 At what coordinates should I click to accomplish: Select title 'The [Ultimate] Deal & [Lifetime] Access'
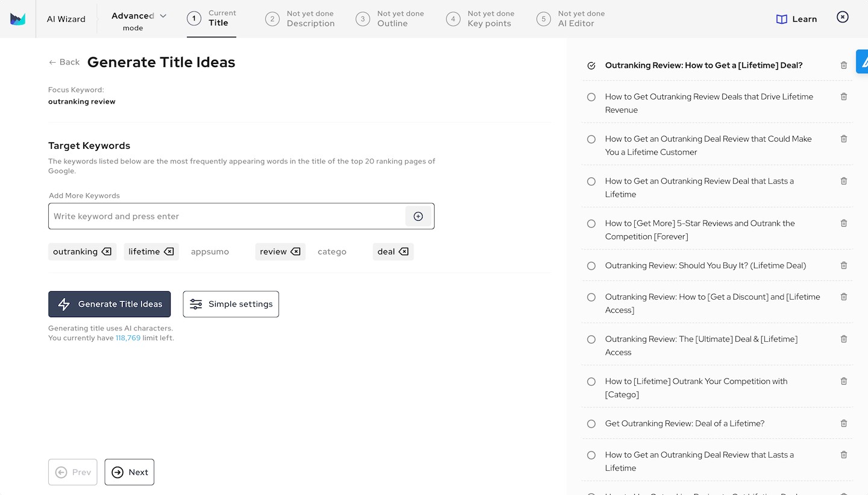tap(591, 339)
